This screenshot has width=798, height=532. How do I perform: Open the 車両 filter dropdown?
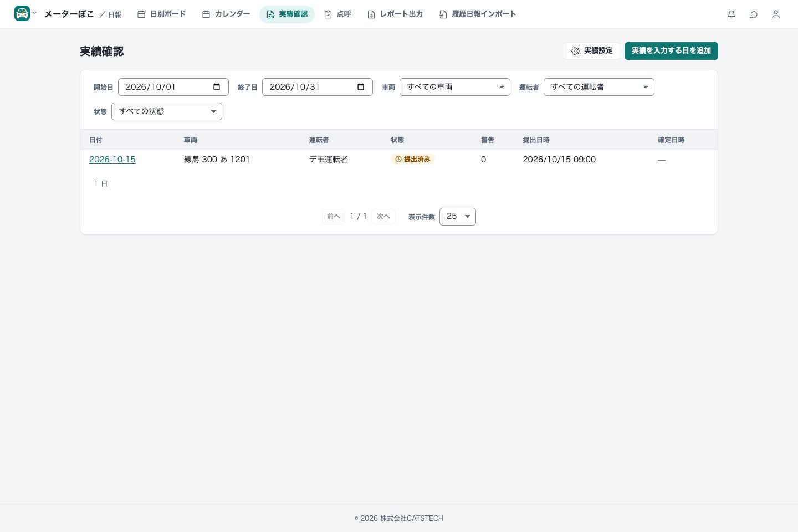(x=455, y=87)
